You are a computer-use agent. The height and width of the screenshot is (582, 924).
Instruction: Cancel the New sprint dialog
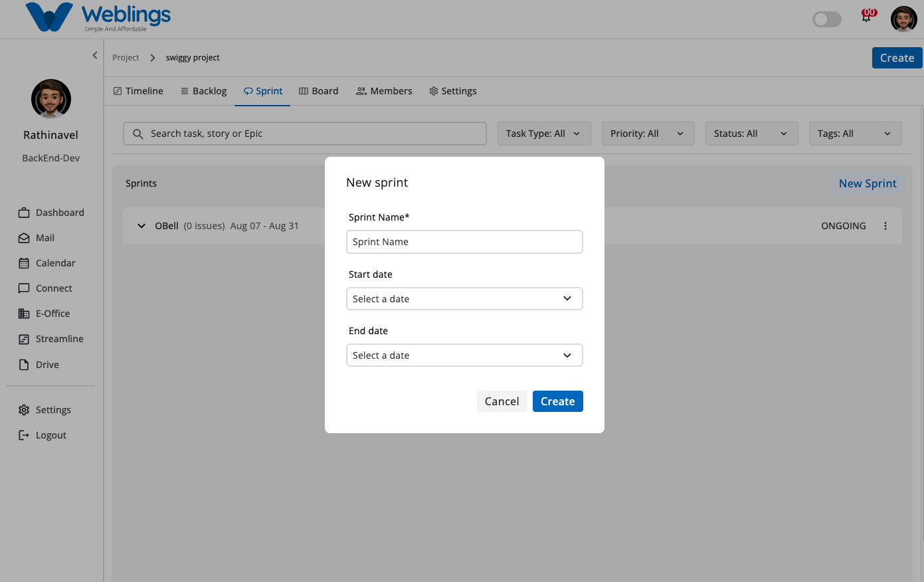[x=502, y=401]
